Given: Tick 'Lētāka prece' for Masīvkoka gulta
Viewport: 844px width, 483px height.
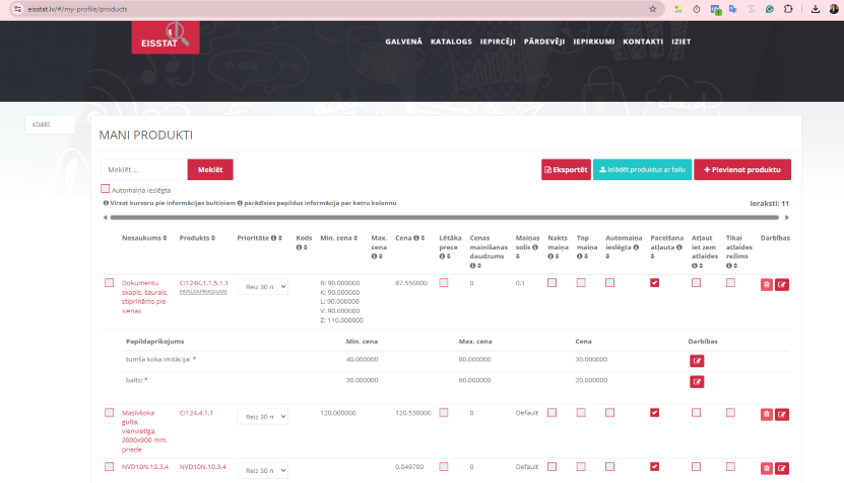Looking at the screenshot, I should point(444,412).
